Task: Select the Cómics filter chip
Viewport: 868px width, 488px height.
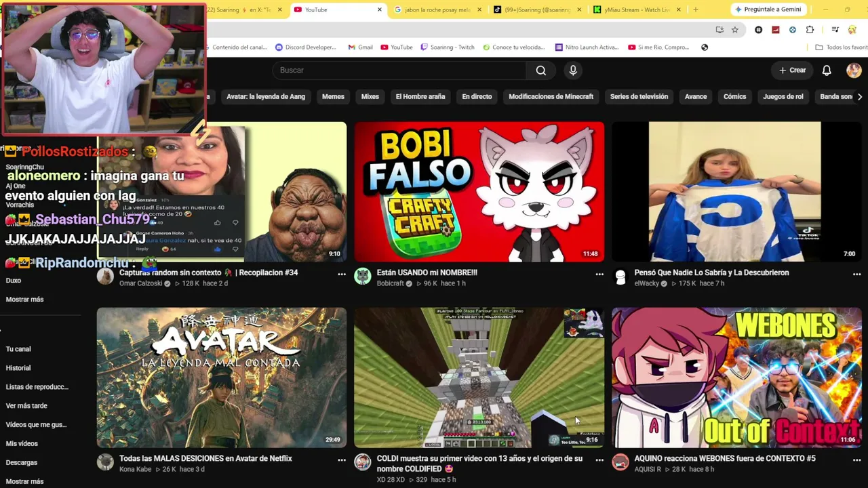Action: click(734, 97)
